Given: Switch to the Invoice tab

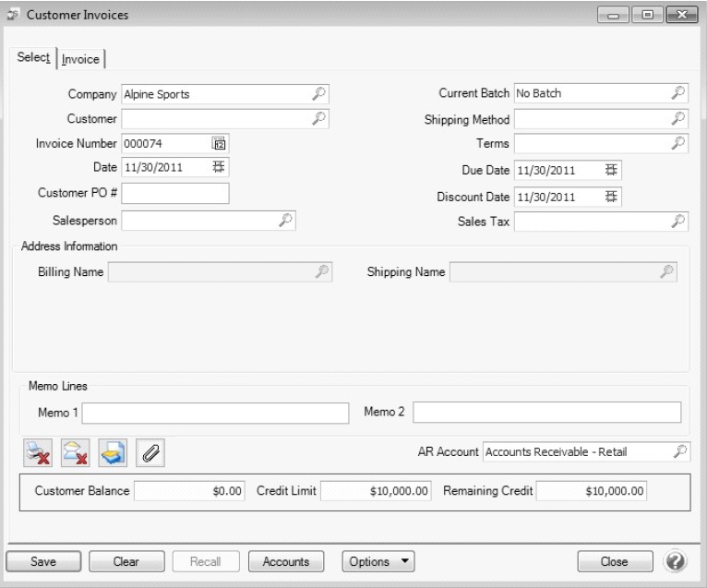Looking at the screenshot, I should 81,59.
